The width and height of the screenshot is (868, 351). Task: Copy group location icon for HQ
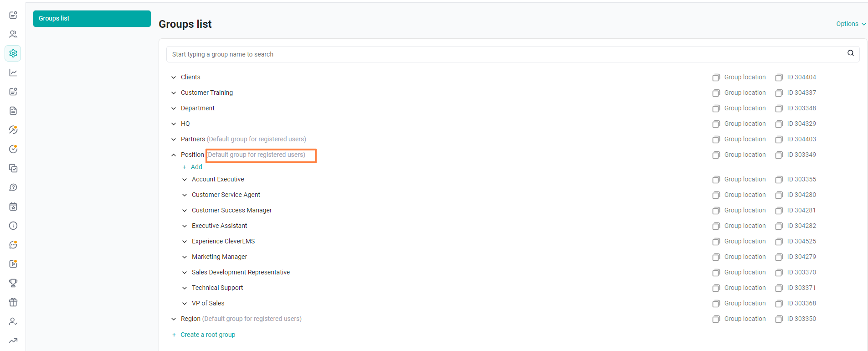point(716,124)
